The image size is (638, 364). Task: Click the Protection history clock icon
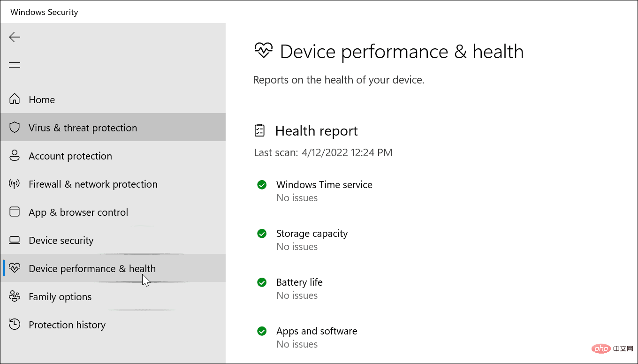[15, 325]
